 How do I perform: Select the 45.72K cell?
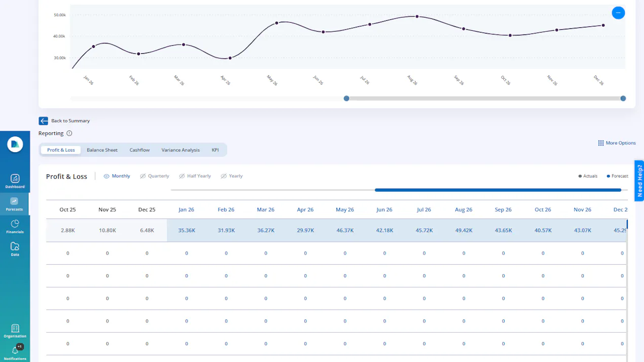click(x=424, y=230)
